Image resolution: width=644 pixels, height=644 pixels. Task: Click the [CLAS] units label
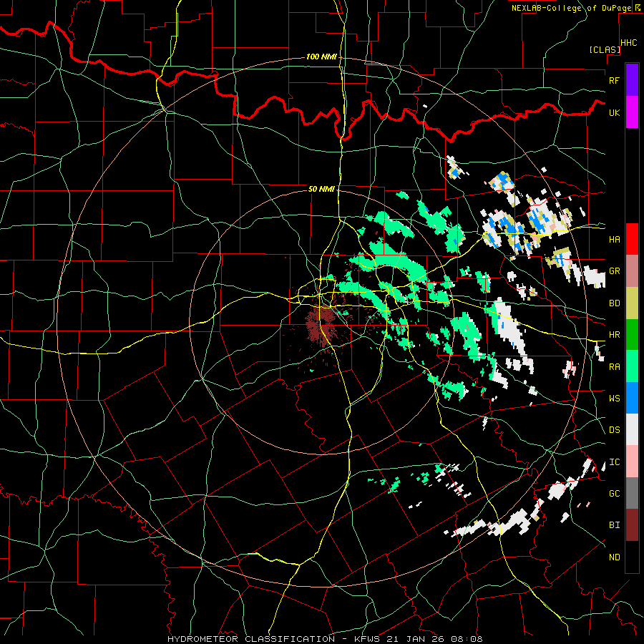(605, 49)
